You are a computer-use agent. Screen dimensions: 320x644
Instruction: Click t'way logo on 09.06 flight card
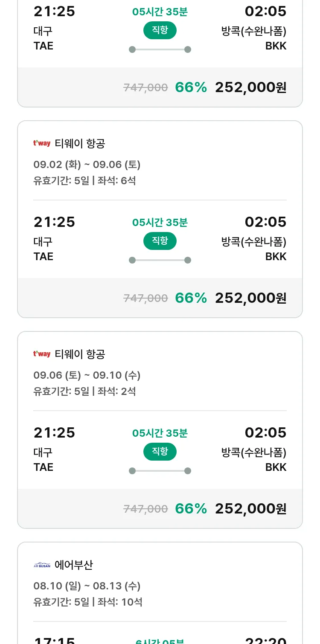[42, 354]
